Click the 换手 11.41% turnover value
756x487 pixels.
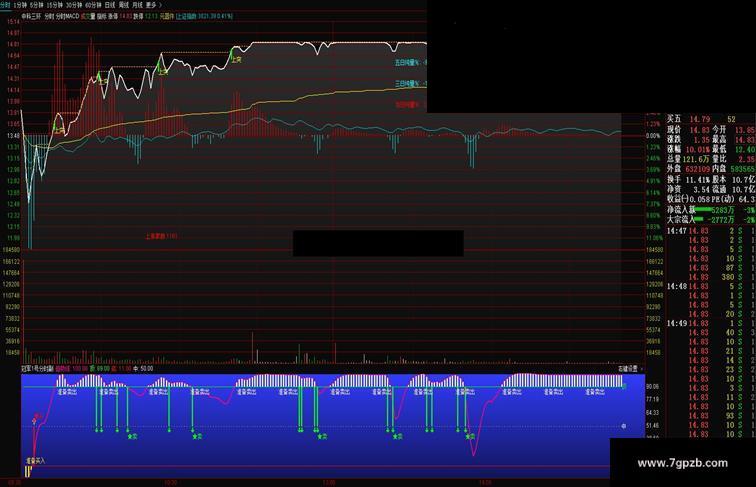[x=698, y=179]
